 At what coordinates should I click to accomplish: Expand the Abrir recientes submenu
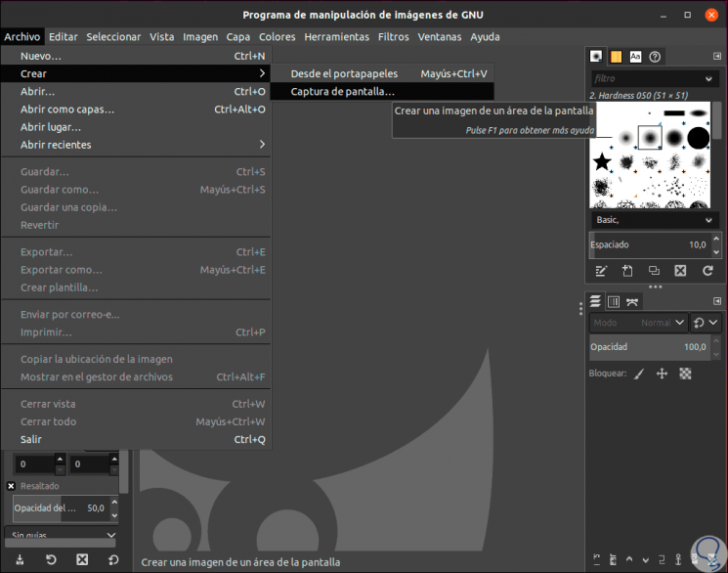pos(136,145)
